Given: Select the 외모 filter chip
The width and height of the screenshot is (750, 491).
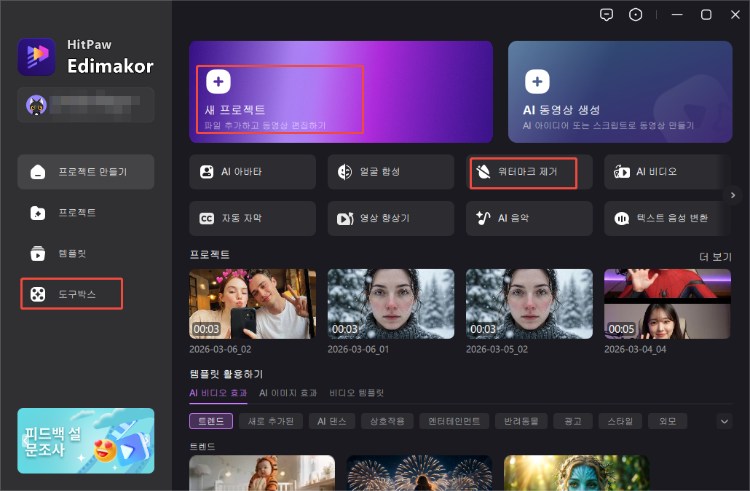Looking at the screenshot, I should coord(667,421).
